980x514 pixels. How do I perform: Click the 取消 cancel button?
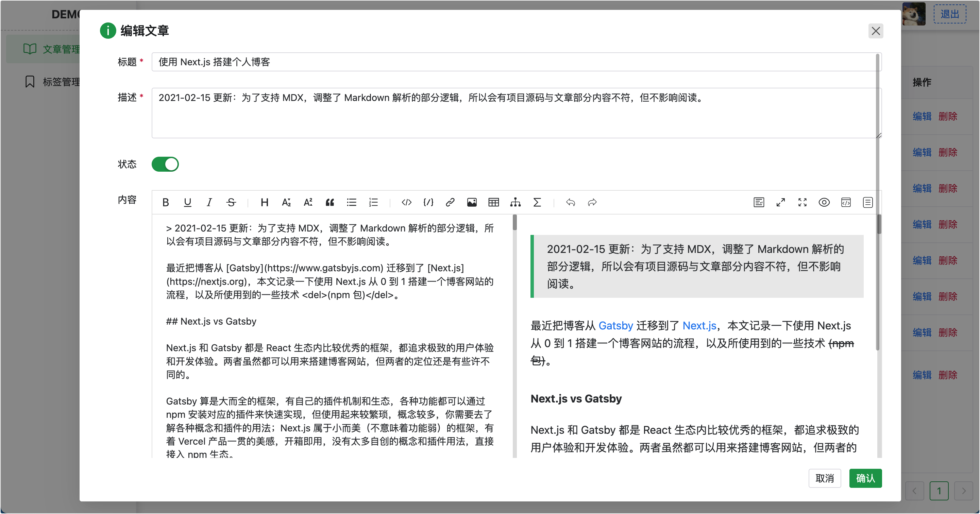tap(824, 478)
